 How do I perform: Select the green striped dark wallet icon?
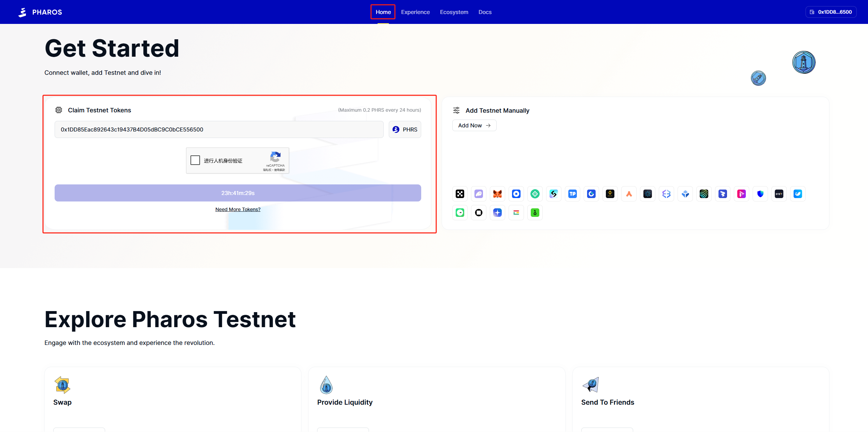tap(704, 194)
